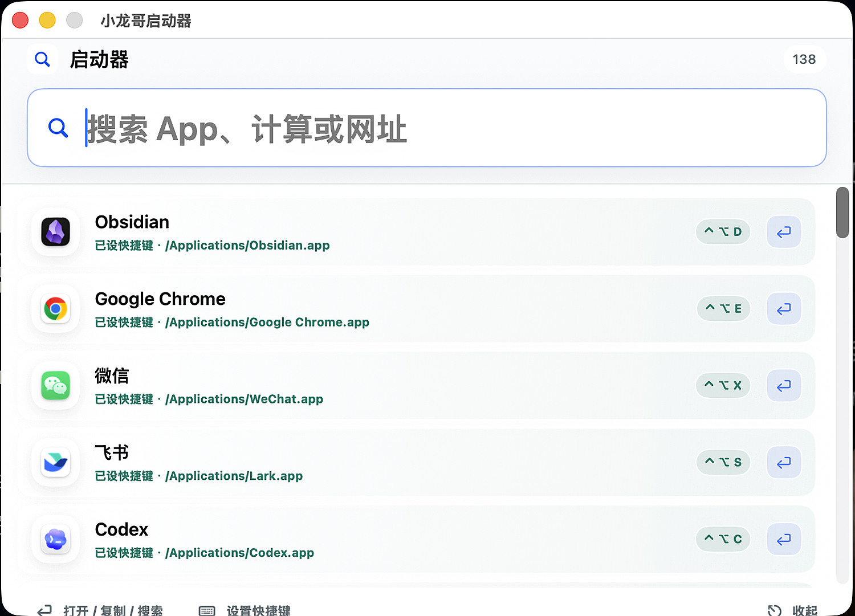Click the Codex app icon
The image size is (855, 616).
tap(56, 540)
